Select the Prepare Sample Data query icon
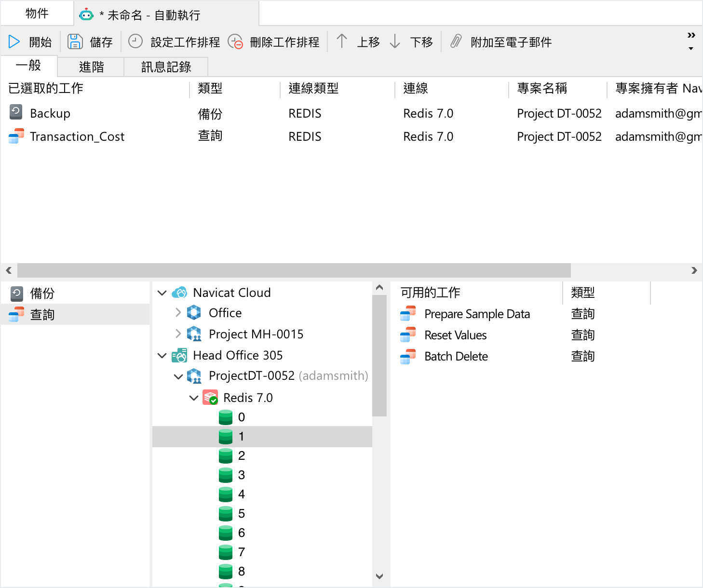The width and height of the screenshot is (703, 588). coord(408,313)
